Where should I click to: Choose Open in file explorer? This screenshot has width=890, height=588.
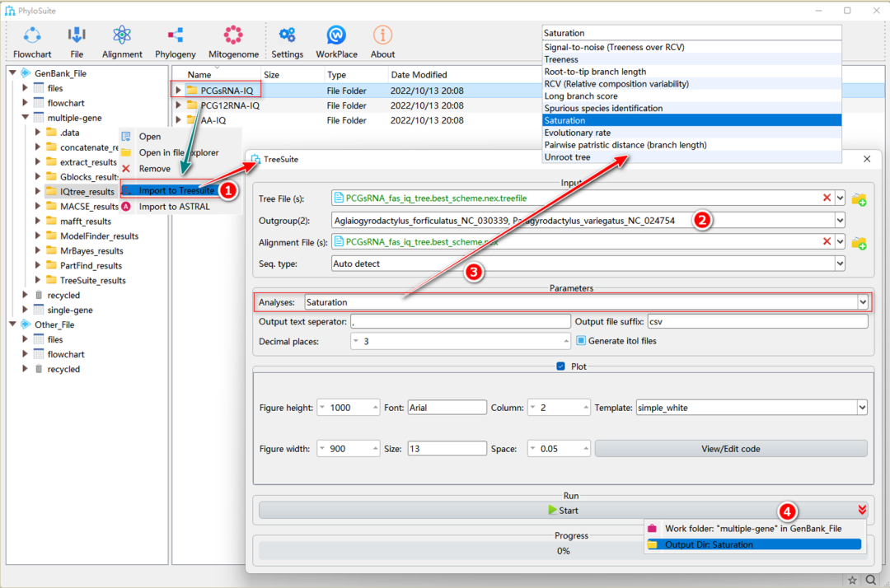pyautogui.click(x=179, y=152)
